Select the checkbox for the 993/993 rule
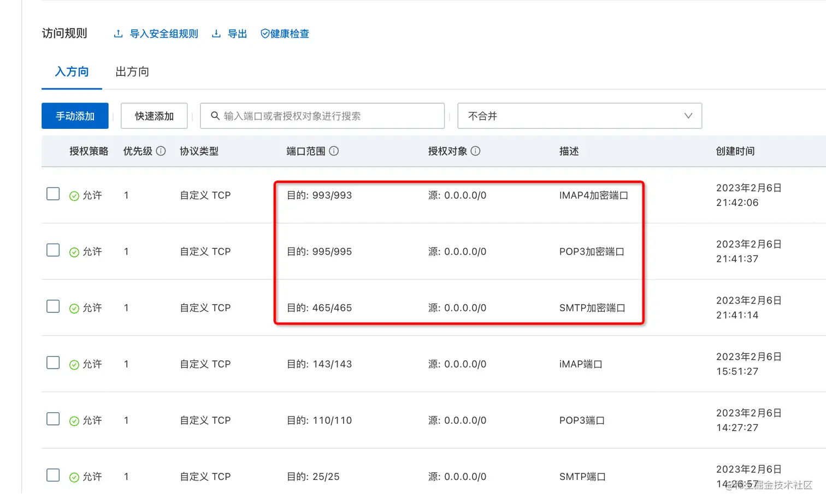This screenshot has width=826, height=504. coord(53,194)
